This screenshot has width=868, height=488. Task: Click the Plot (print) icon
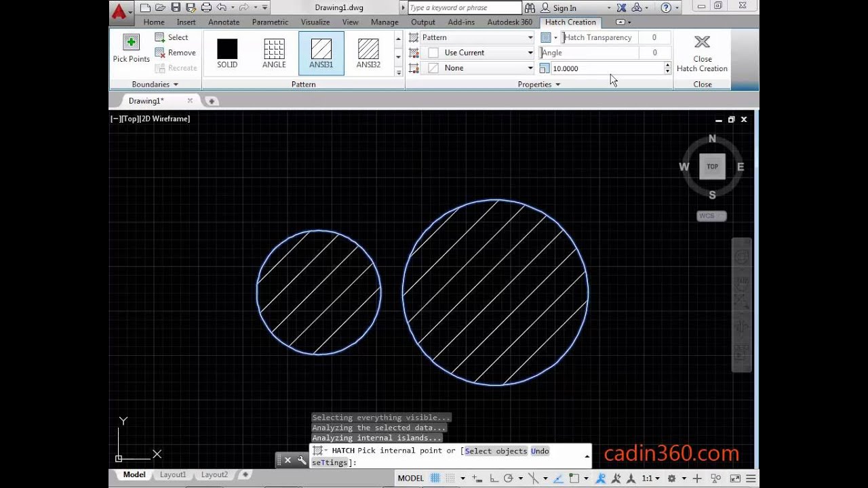coord(206,7)
